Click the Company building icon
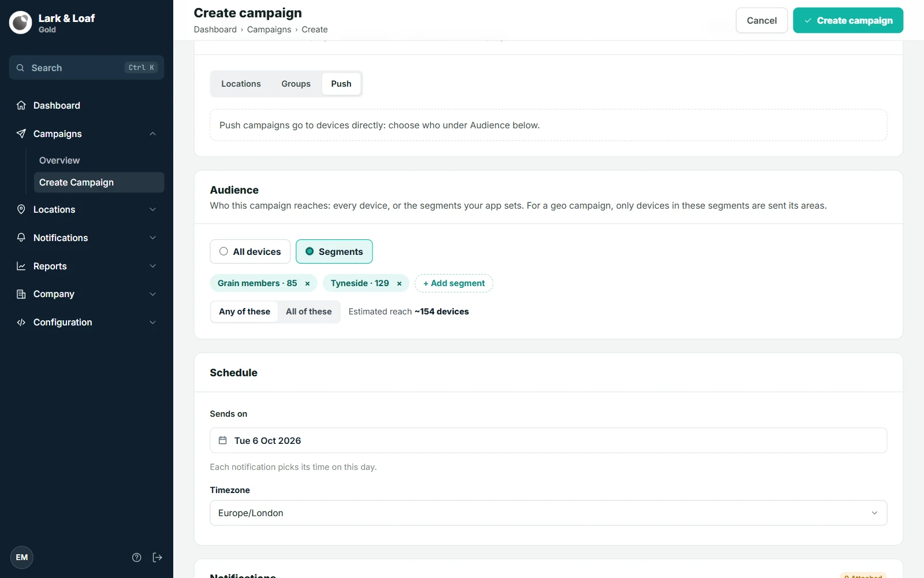 tap(21, 294)
